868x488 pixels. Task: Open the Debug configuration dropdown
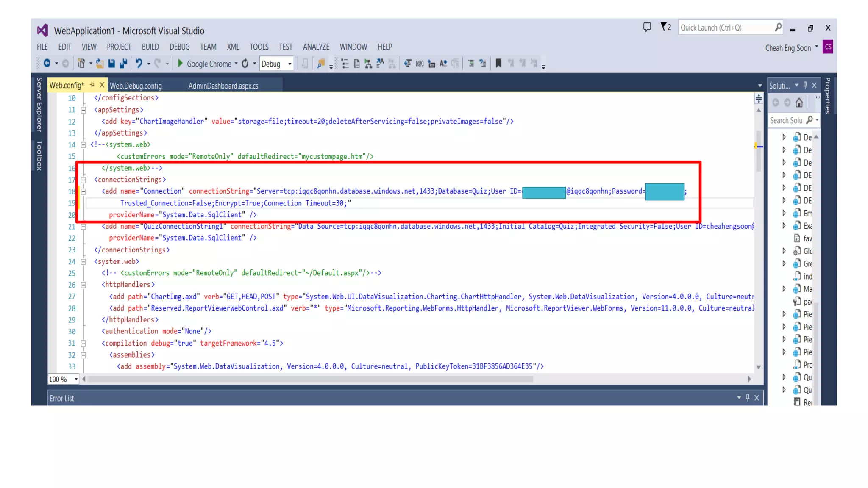[x=289, y=64]
